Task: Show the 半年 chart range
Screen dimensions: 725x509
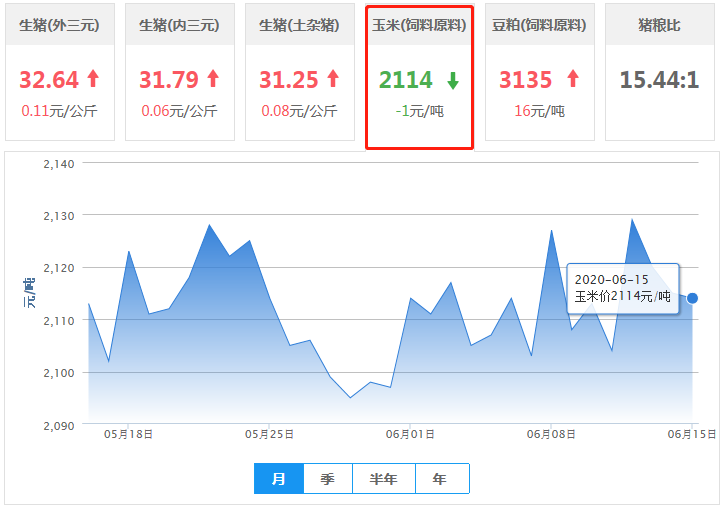Action: pos(383,479)
